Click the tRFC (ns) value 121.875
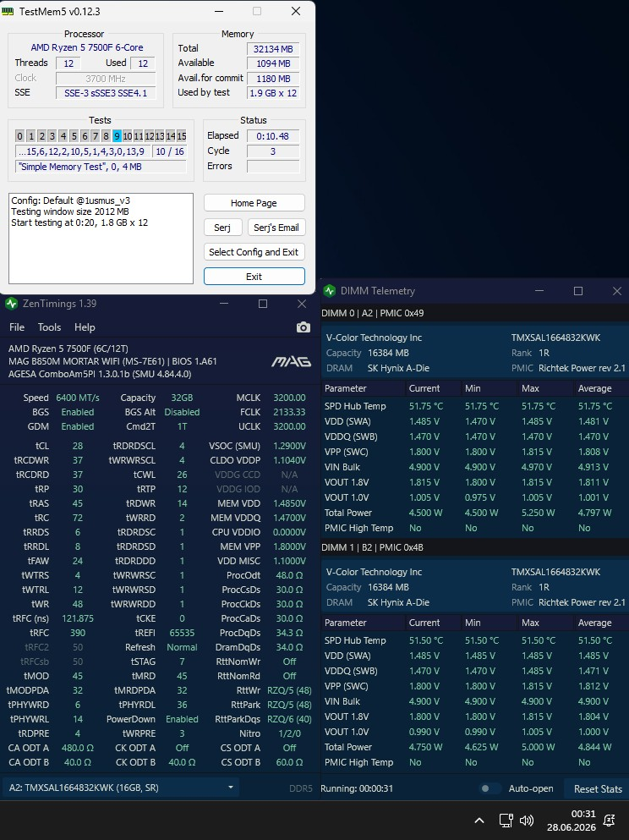 [78, 618]
